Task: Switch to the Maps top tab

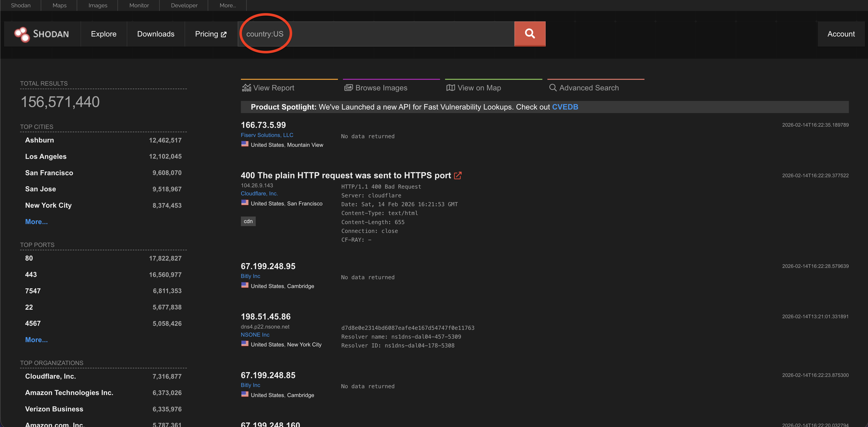Action: coord(59,5)
